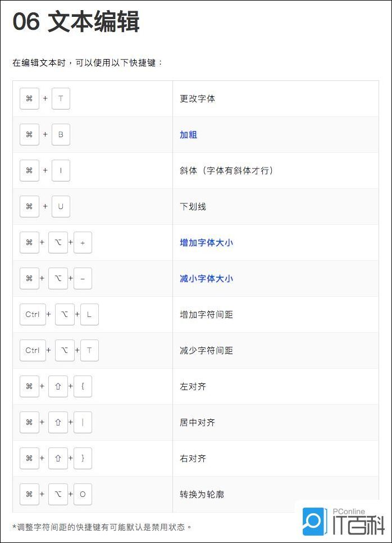The height and width of the screenshot is (543, 392).
Task: Click the T key icon beside 更改字体
Action: pos(61,99)
